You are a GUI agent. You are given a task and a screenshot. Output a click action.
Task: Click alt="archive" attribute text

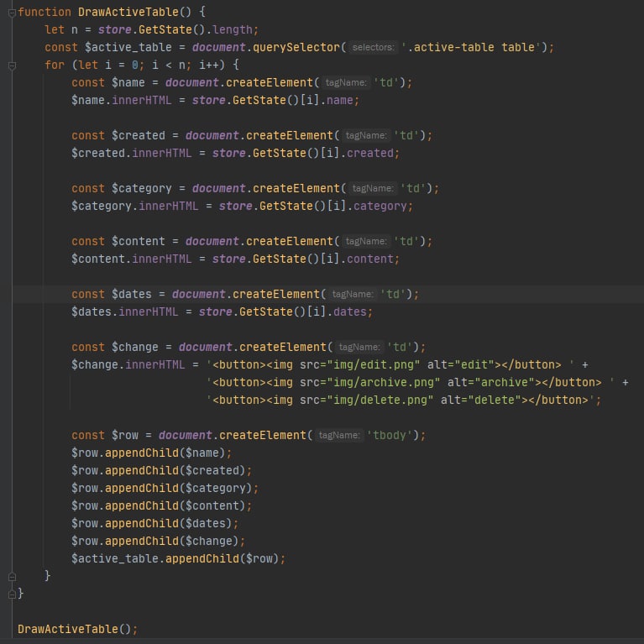click(491, 383)
